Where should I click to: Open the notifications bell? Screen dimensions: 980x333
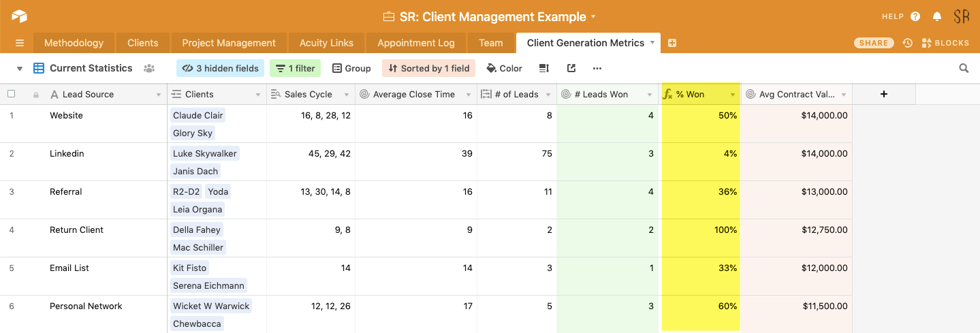coord(937,16)
